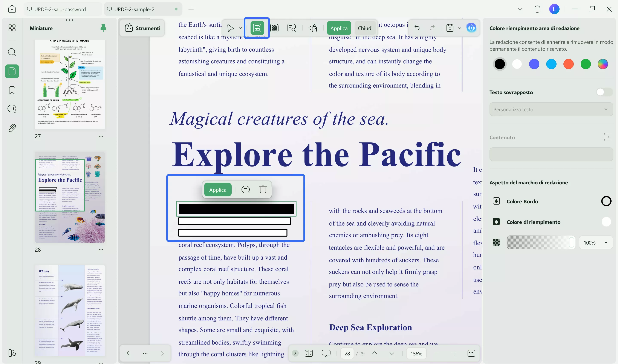Screen dimensions: 618x364
Task: Select the redact page tool icon
Action: pyautogui.click(x=274, y=28)
